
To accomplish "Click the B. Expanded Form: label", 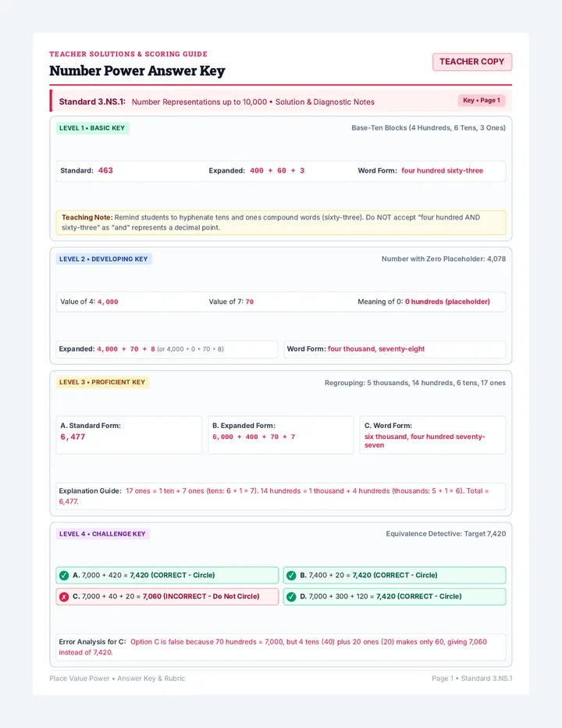I will pos(244,425).
